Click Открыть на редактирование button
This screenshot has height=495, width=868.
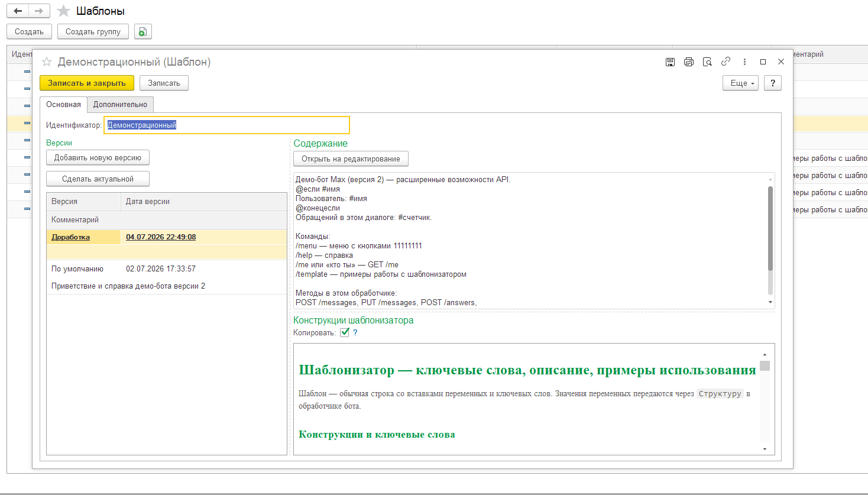[x=351, y=159]
